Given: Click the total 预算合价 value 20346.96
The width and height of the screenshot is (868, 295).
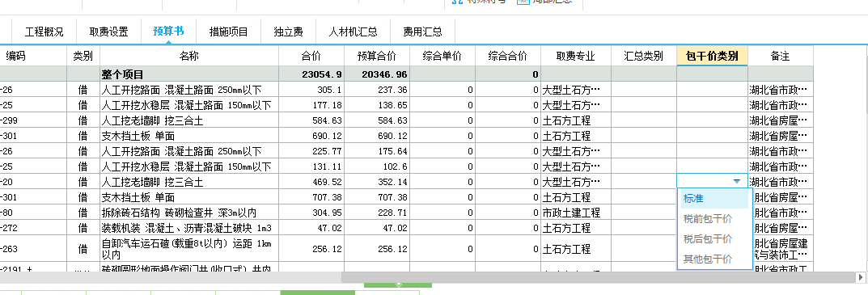Looking at the screenshot, I should (377, 74).
